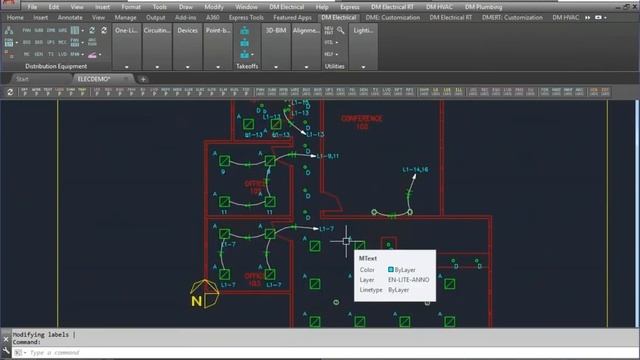Image resolution: width=640 pixels, height=360 pixels.
Task: Expand the Alignme... ribbon panel
Action: [x=306, y=67]
